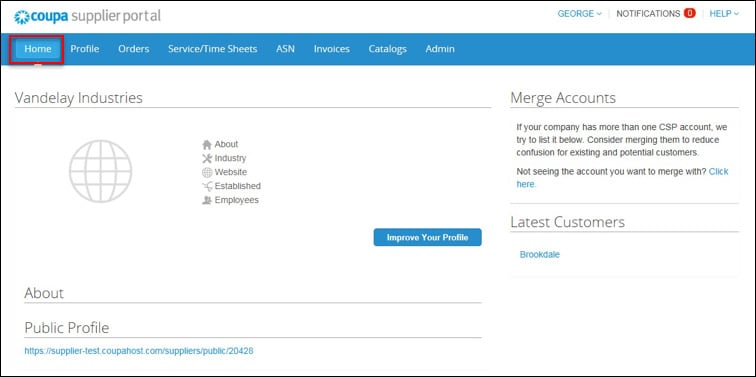Click the About house icon
Image resolution: width=756 pixels, height=377 pixels.
[207, 145]
